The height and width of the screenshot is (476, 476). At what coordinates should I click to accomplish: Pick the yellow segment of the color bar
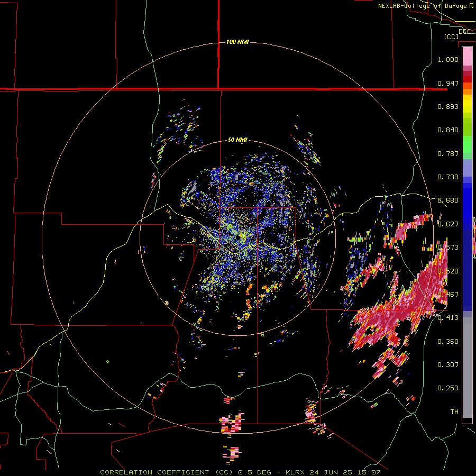tap(467, 104)
